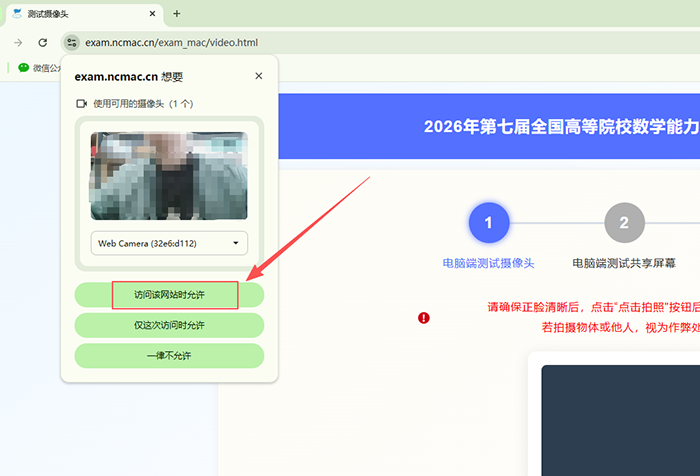This screenshot has height=476, width=700.
Task: Click the forward navigation arrow
Action: [x=18, y=42]
